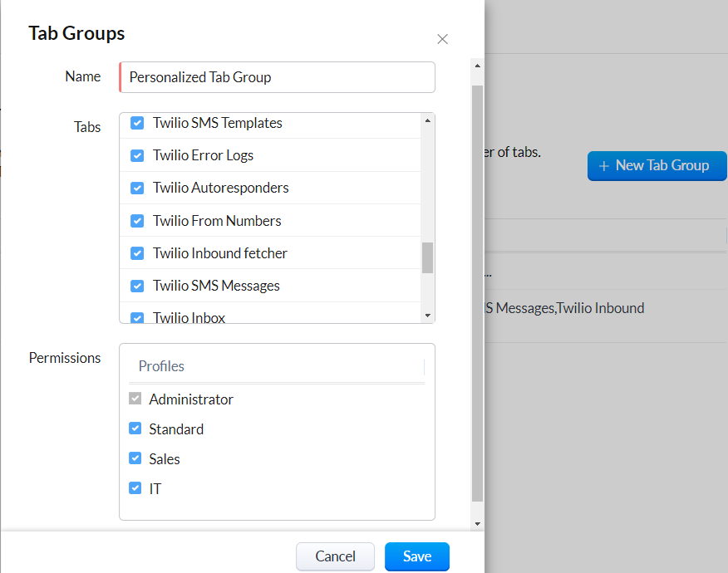The image size is (728, 573).
Task: Click the dialog vertical scrollbar thumb
Action: 477,293
